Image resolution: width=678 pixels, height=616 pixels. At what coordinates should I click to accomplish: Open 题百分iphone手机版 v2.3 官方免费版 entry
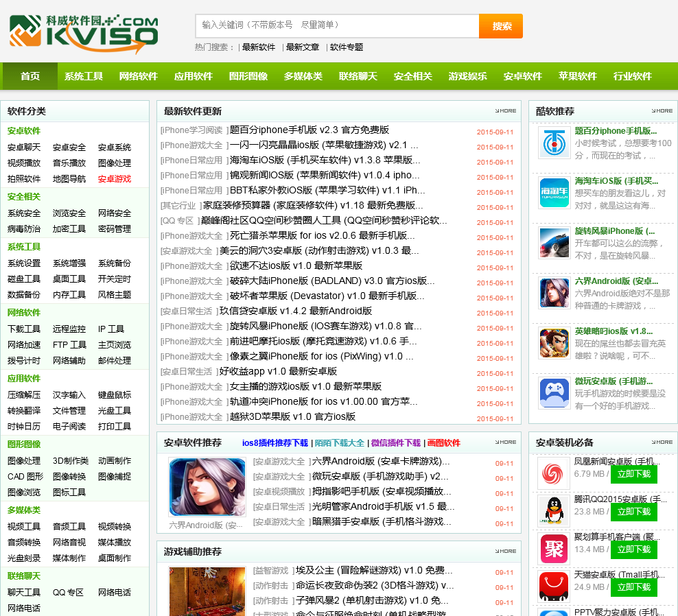[x=309, y=130]
